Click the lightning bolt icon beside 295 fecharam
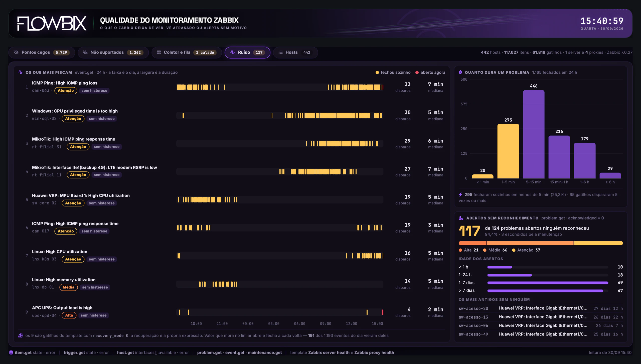 coord(460,194)
